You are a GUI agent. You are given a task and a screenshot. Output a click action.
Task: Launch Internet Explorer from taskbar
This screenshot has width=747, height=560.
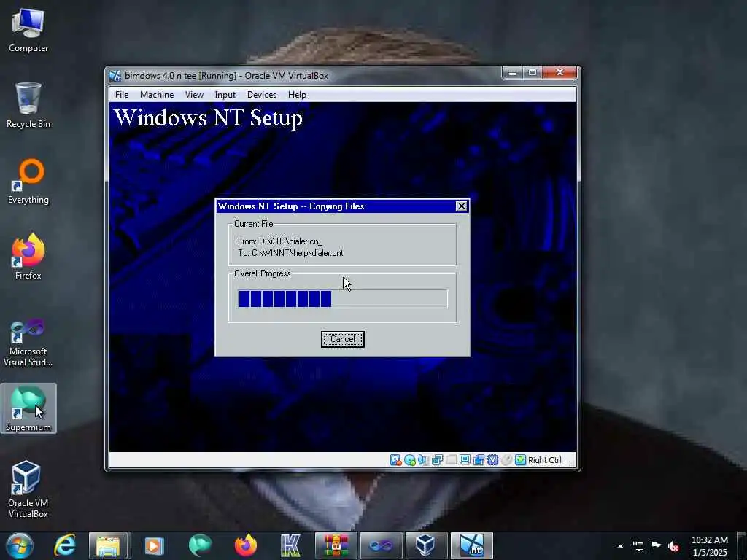click(x=65, y=545)
